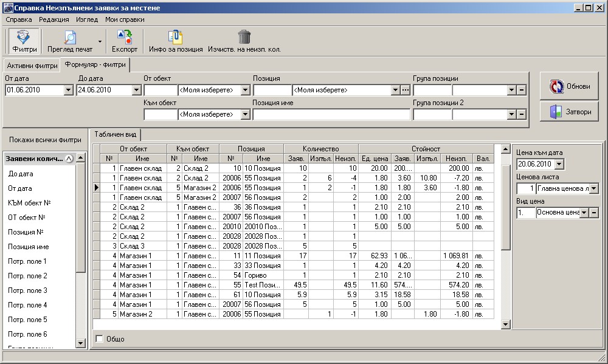
Task: Select the Табличен вид tab
Action: tap(115, 134)
